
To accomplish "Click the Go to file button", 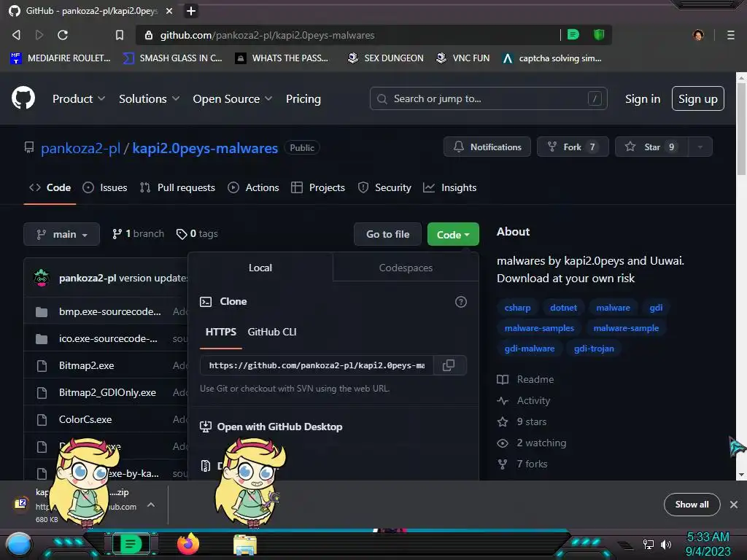I will pyautogui.click(x=387, y=234).
